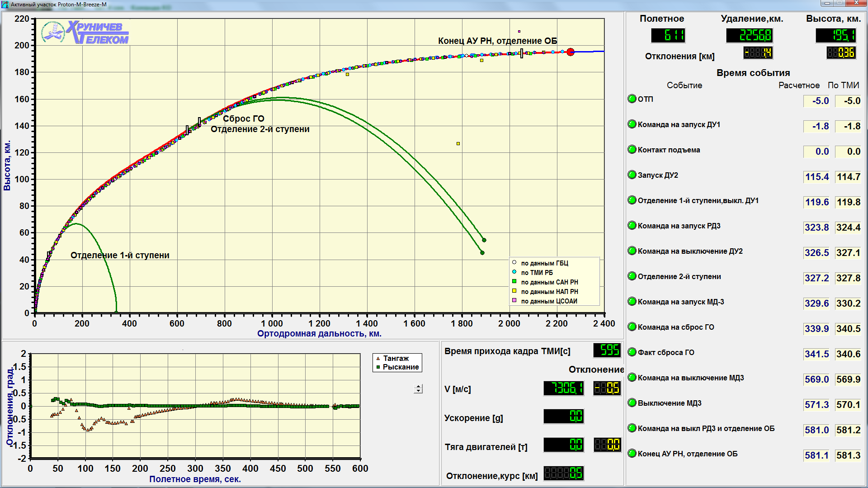Image resolution: width=868 pixels, height=488 pixels.
Task: Click the По ТМИ value for Выключение МД3
Action: 848,405
